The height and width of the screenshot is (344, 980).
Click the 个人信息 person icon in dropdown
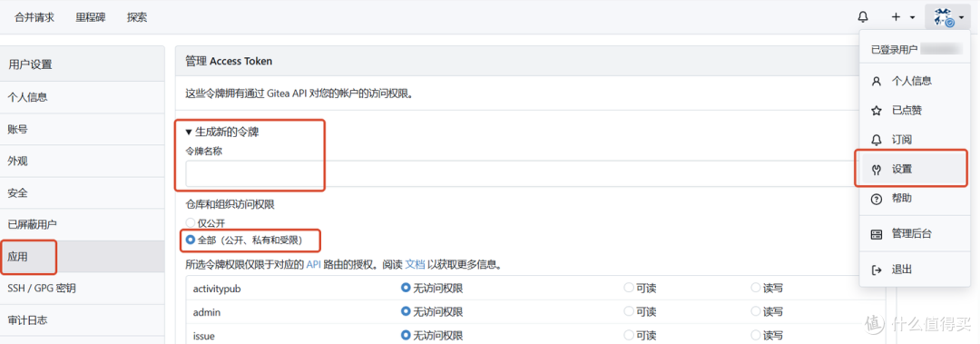point(877,81)
